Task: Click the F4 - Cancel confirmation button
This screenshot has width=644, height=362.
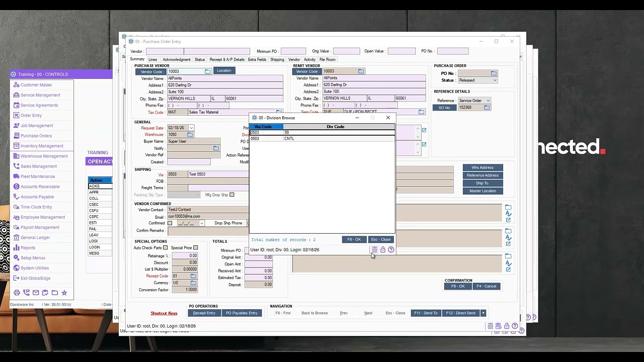Action: tap(486, 286)
